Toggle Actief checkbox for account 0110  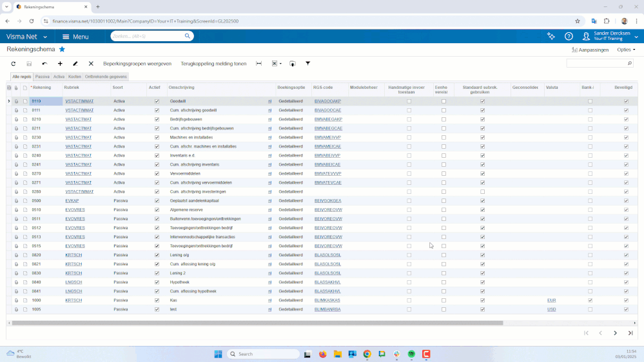click(157, 101)
